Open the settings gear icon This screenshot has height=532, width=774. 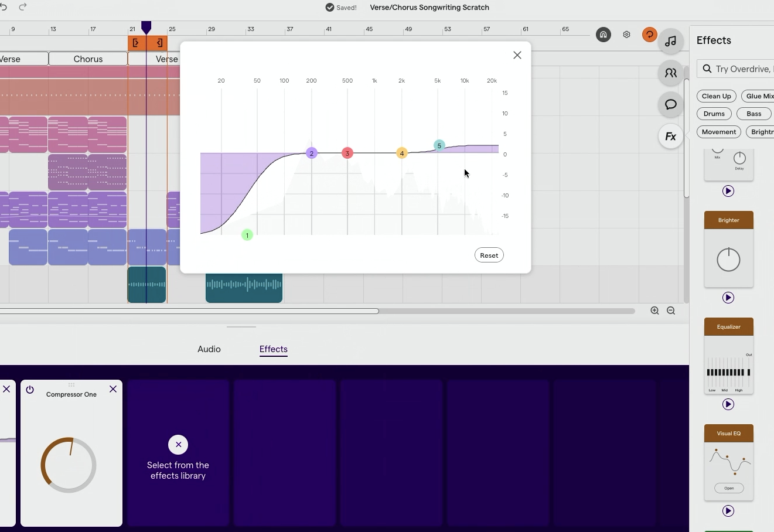[x=627, y=35]
